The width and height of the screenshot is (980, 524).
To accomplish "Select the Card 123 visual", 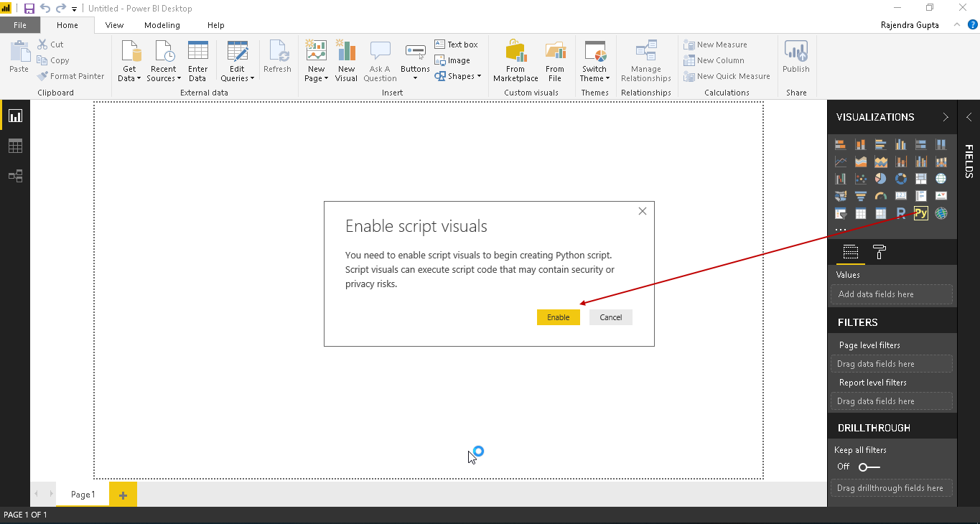I will (x=901, y=196).
